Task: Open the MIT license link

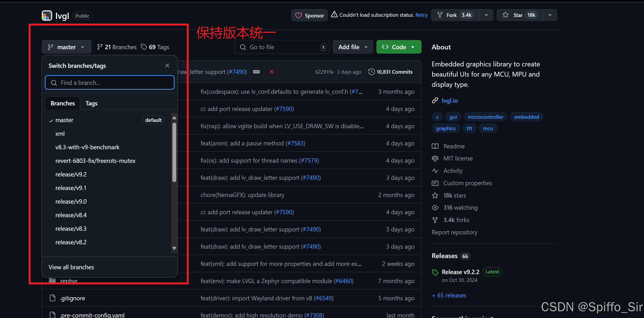Action: point(452,159)
